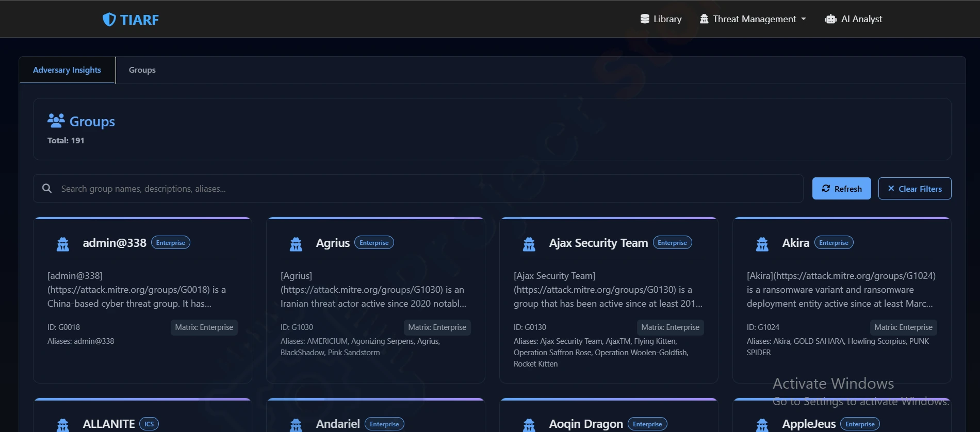Click the Clear Filters button
The height and width of the screenshot is (432, 980).
[x=915, y=189]
